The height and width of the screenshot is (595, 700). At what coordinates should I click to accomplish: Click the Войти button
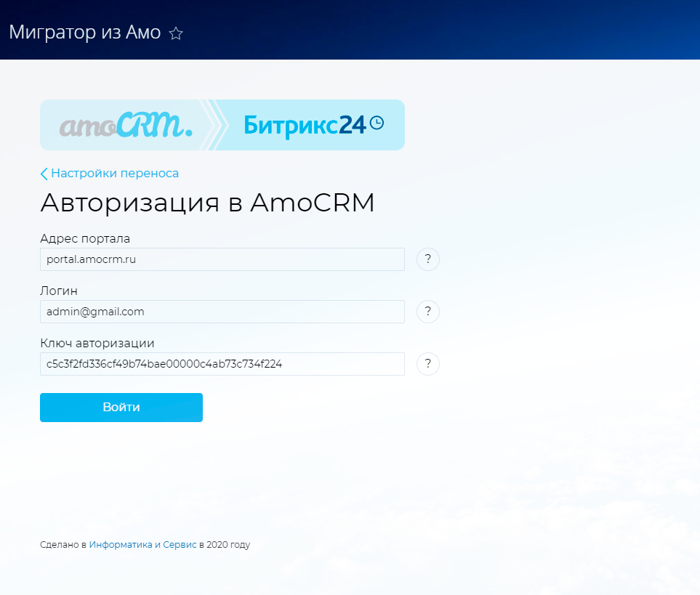pos(121,408)
